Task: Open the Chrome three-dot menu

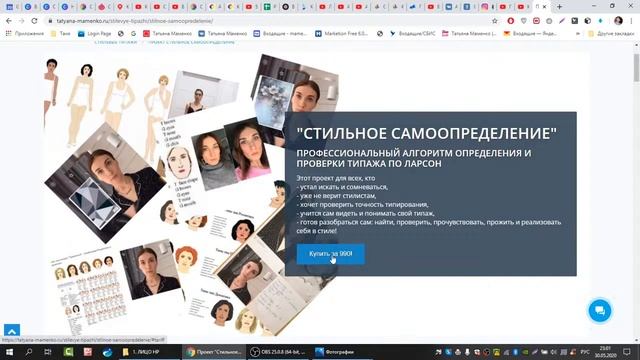Action: coord(631,21)
